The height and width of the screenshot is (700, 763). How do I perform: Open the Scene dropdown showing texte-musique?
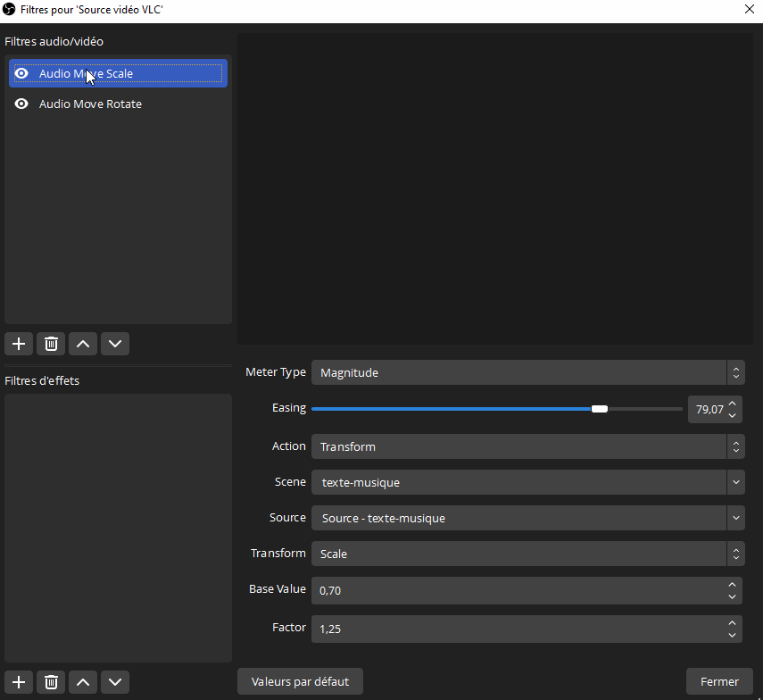tap(527, 482)
